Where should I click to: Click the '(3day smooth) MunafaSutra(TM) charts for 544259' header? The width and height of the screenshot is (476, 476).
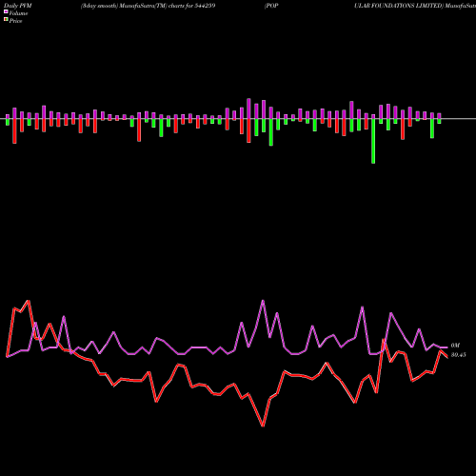click(x=148, y=6)
